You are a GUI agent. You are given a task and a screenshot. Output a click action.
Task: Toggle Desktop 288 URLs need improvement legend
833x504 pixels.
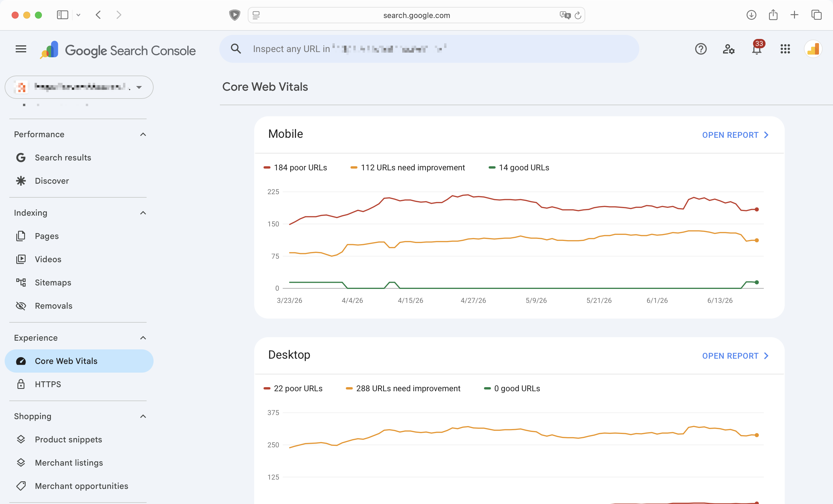[403, 389]
